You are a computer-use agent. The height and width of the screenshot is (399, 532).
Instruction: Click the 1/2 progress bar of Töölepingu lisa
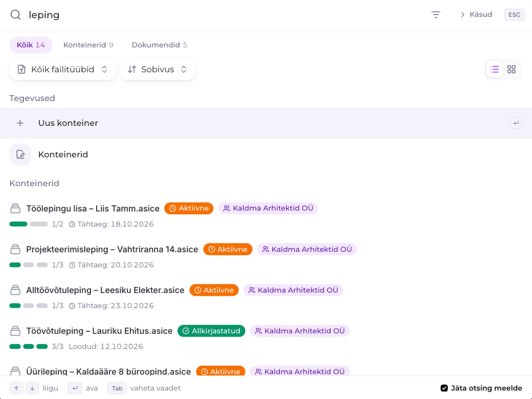tap(29, 224)
